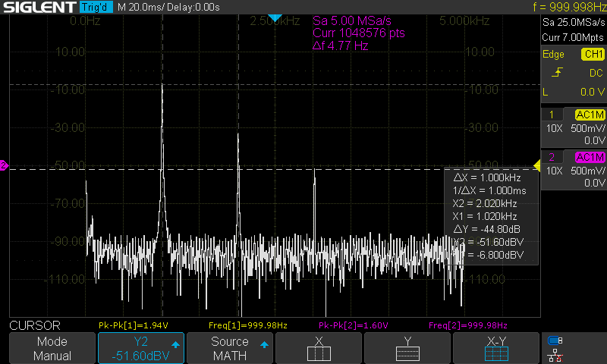
Task: Open the cursor Mode Manual softkey
Action: 52,348
